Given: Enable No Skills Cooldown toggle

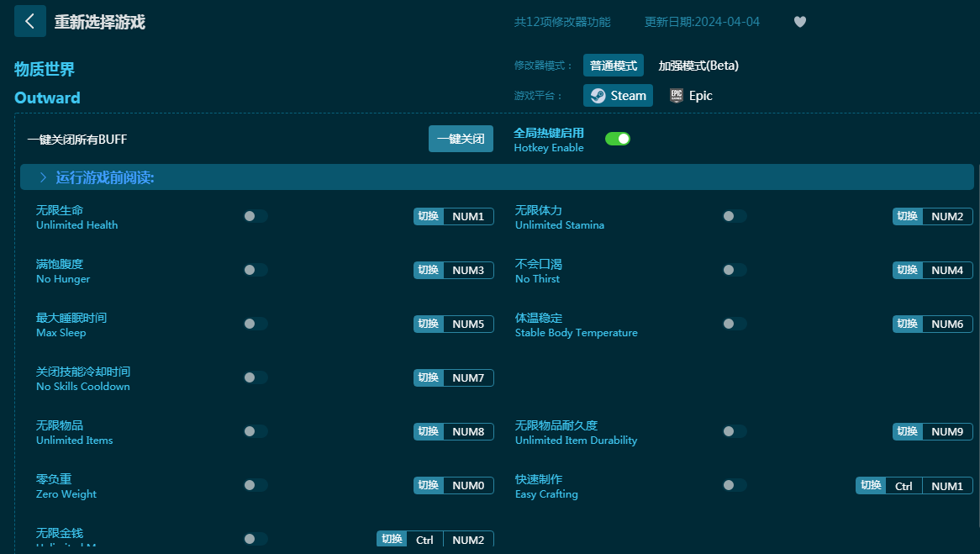Looking at the screenshot, I should tap(256, 377).
